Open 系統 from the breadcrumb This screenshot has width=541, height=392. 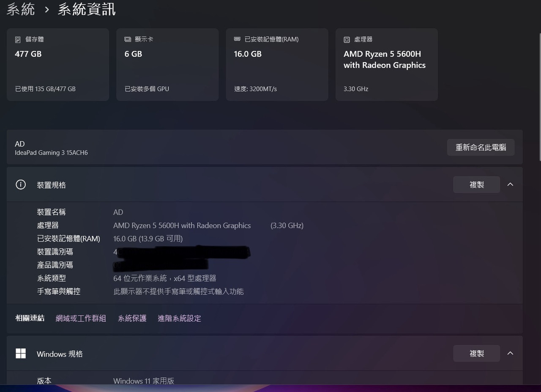(20, 9)
